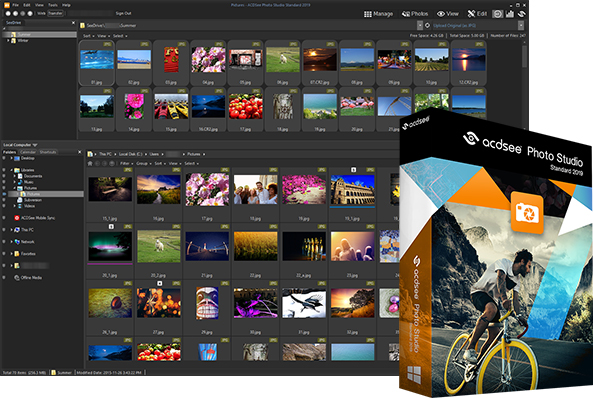Open the Dashboard chart icon
The width and height of the screenshot is (593, 398).
510,14
